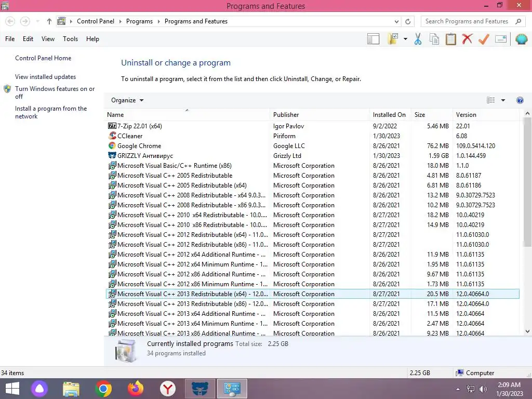Image resolution: width=532 pixels, height=399 pixels.
Task: Open the Tools menu
Action: (x=70, y=39)
